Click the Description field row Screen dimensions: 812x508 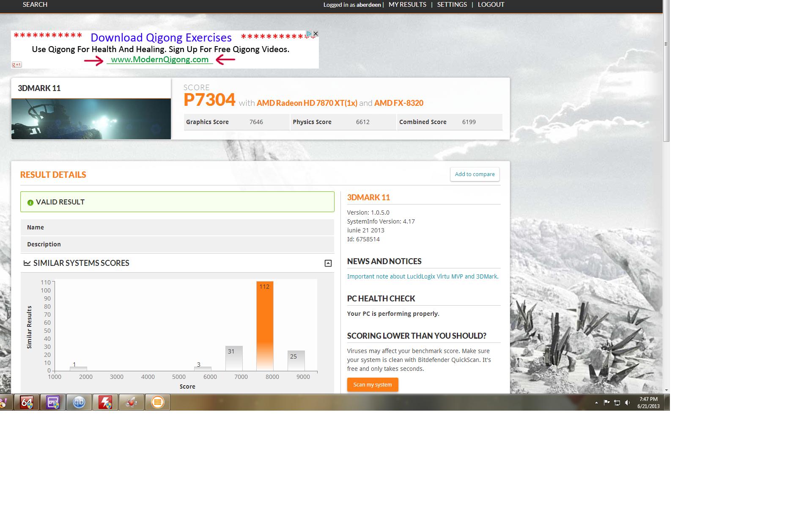(177, 244)
